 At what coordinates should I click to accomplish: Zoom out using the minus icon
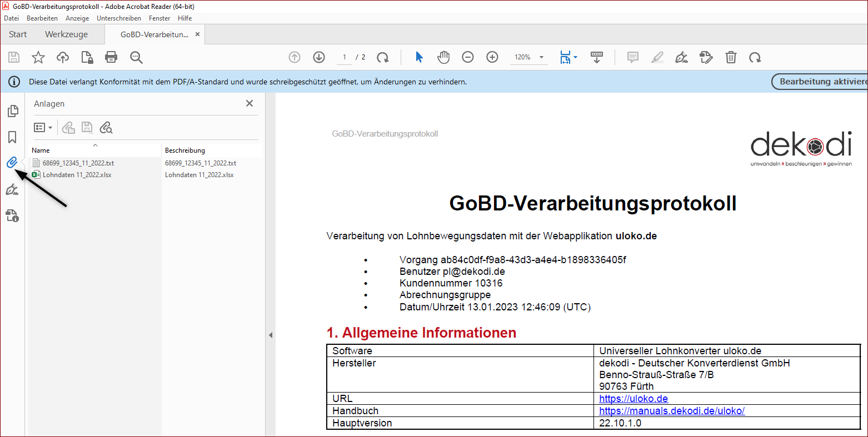467,57
